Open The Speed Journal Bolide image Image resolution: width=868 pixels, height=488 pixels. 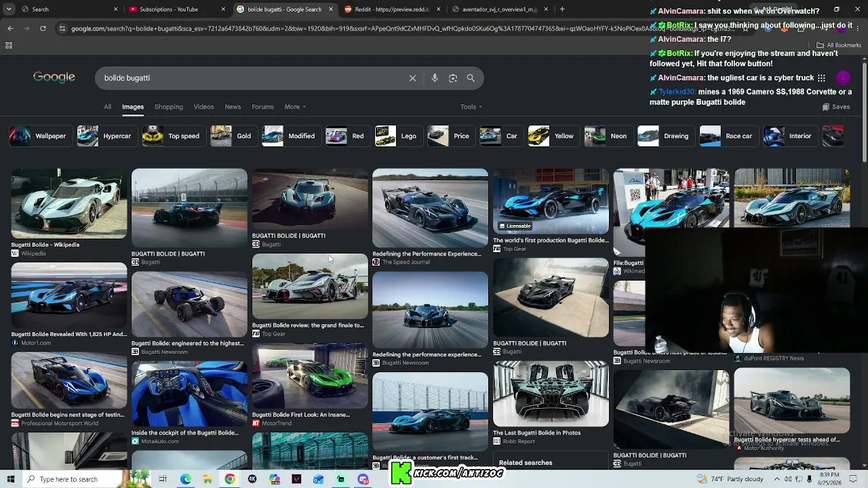(430, 209)
